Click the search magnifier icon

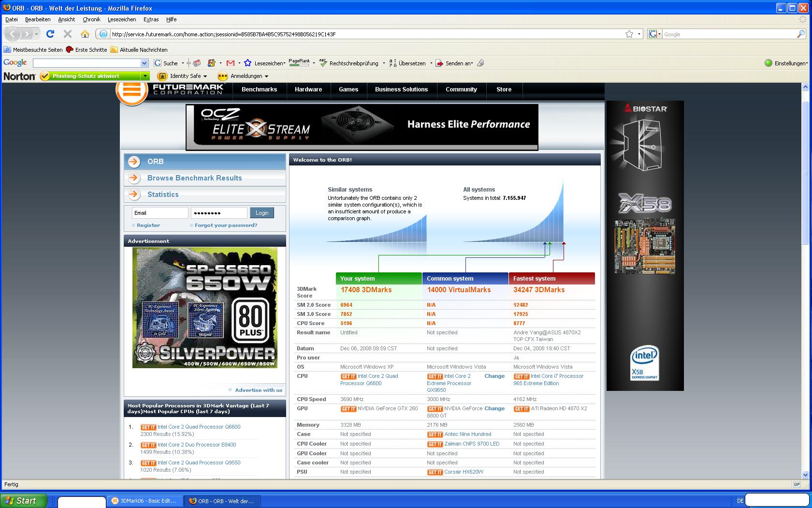click(x=800, y=34)
